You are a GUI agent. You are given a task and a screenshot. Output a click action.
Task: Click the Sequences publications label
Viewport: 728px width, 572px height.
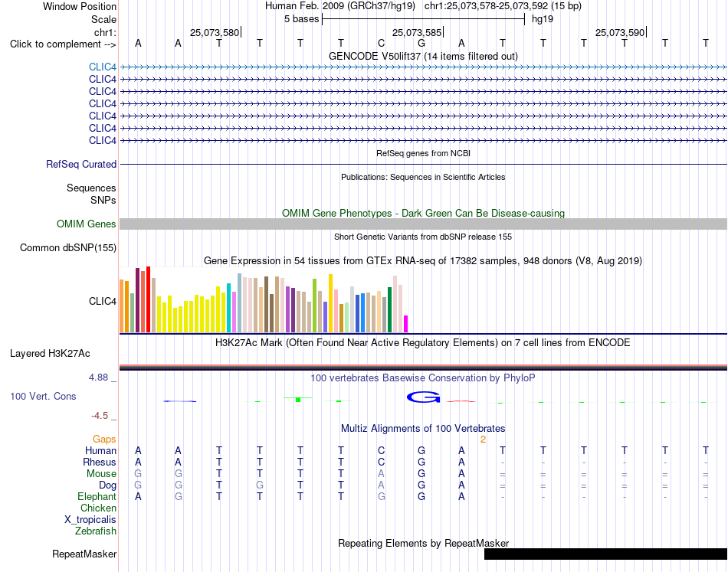[x=91, y=188]
